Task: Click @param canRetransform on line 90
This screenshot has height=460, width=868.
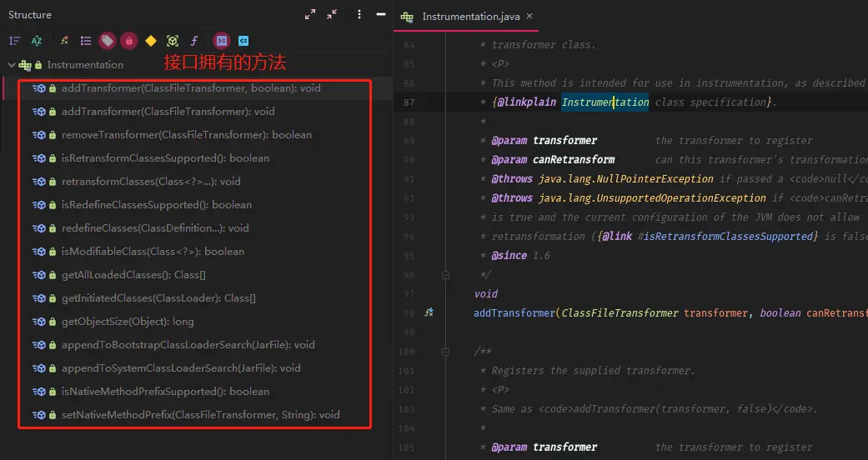Action: pos(553,160)
